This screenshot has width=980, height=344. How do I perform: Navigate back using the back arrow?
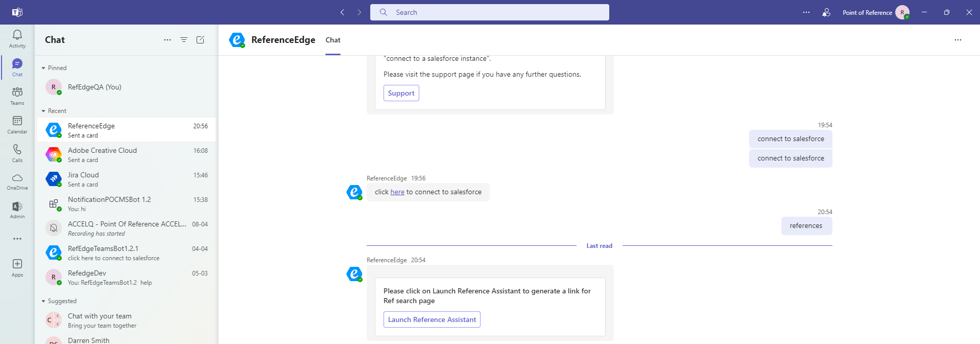pos(342,12)
